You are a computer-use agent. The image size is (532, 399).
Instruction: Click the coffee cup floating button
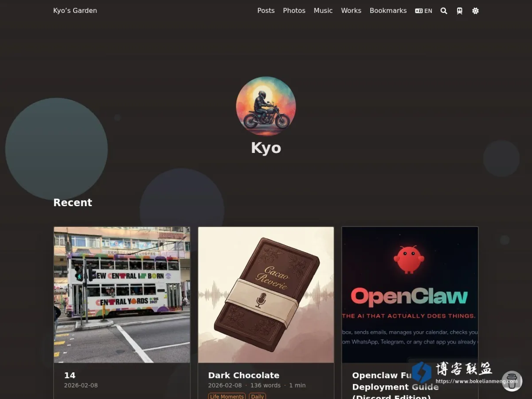pyautogui.click(x=512, y=381)
